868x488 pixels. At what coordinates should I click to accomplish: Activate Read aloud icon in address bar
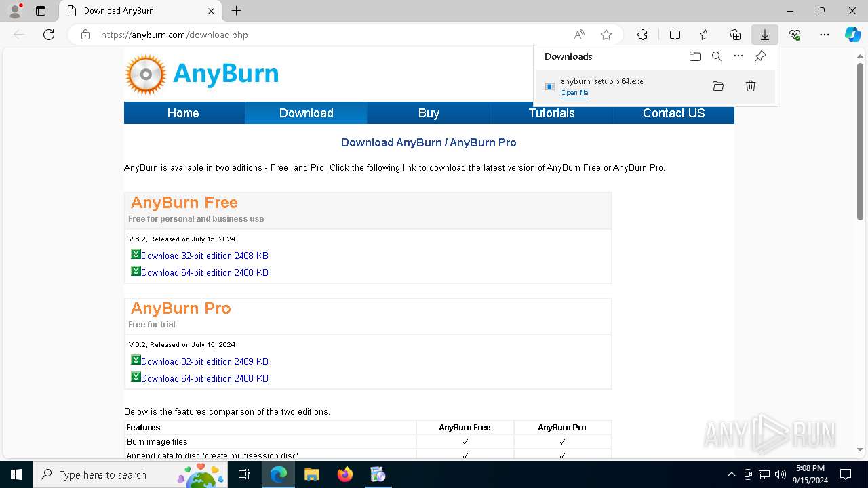click(579, 35)
